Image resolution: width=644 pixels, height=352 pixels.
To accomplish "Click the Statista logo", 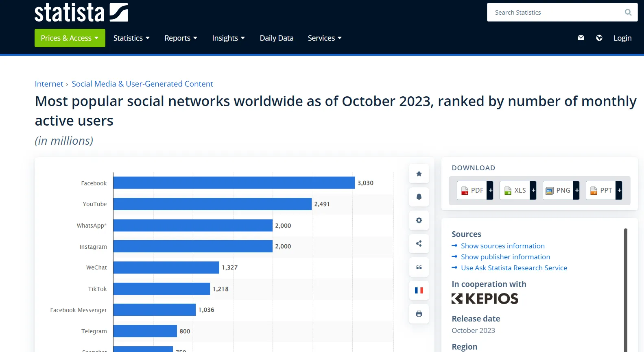I will click(81, 12).
